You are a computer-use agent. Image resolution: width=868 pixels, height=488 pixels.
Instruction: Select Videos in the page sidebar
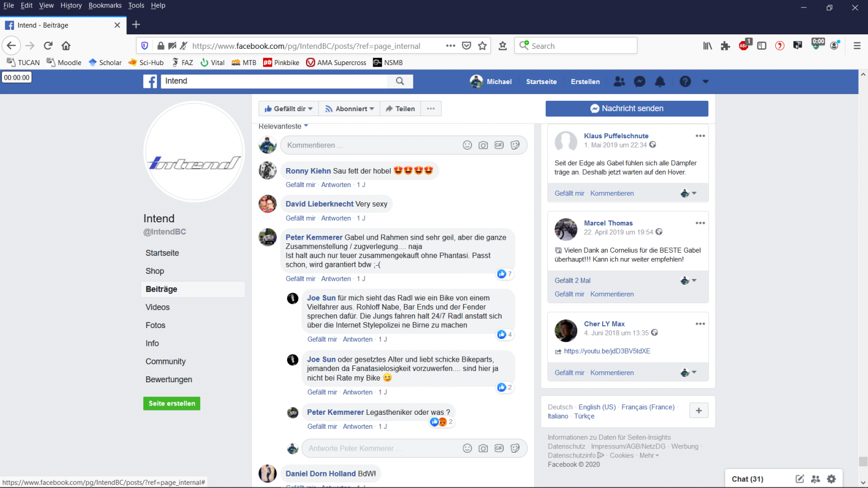tap(157, 307)
